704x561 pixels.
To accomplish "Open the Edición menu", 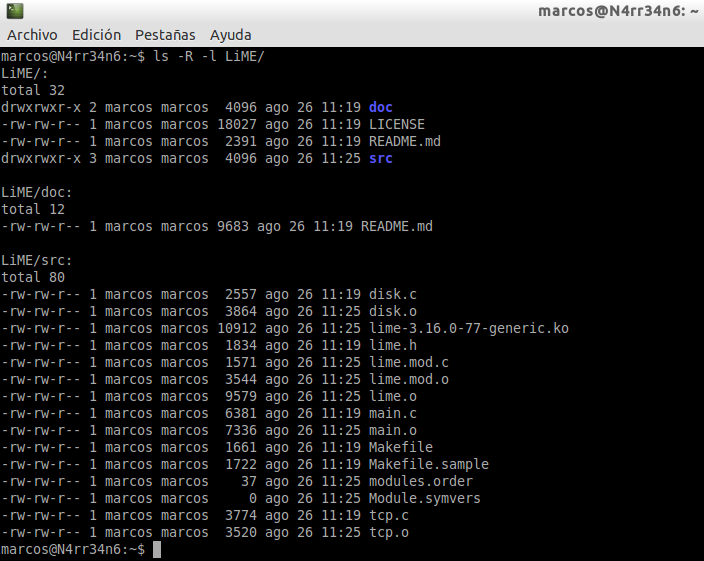I will [x=96, y=35].
